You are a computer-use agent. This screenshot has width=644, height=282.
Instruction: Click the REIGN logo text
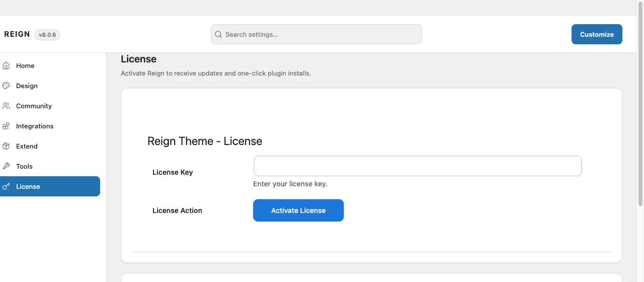point(17,34)
